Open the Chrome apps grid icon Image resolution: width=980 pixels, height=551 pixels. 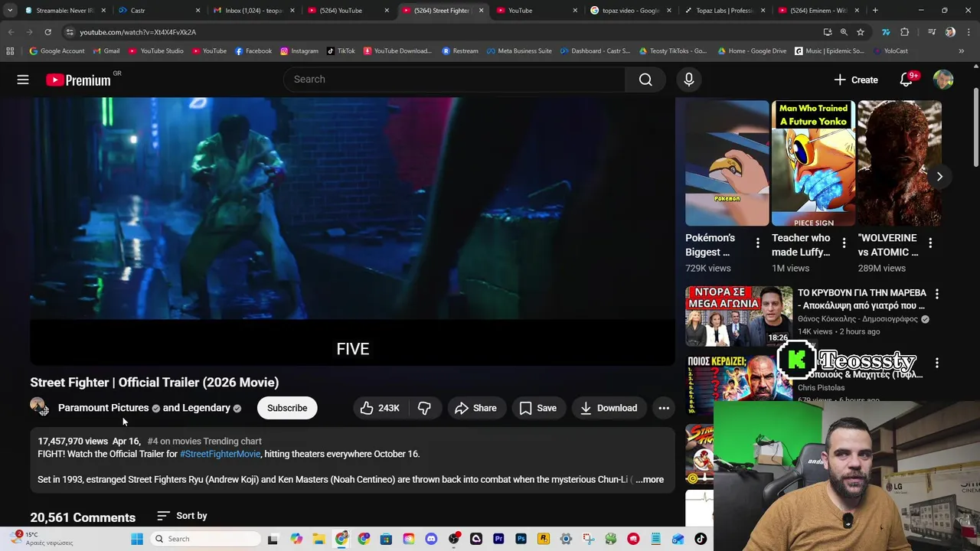(10, 51)
